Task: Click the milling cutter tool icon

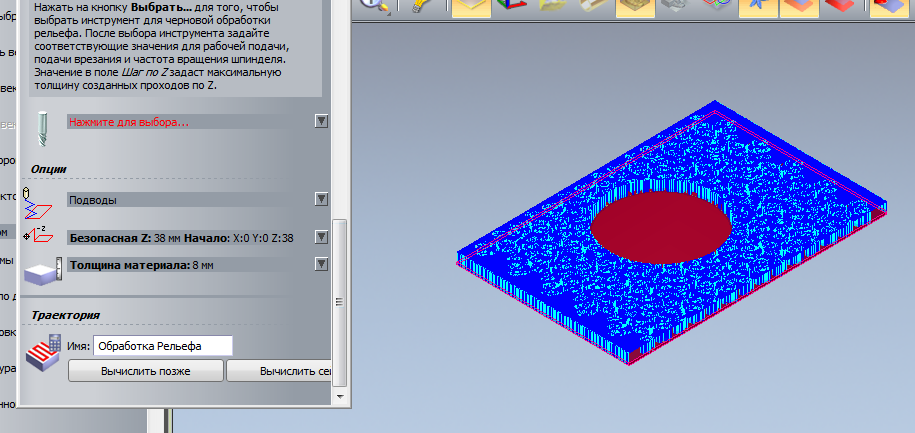Action: [x=43, y=127]
